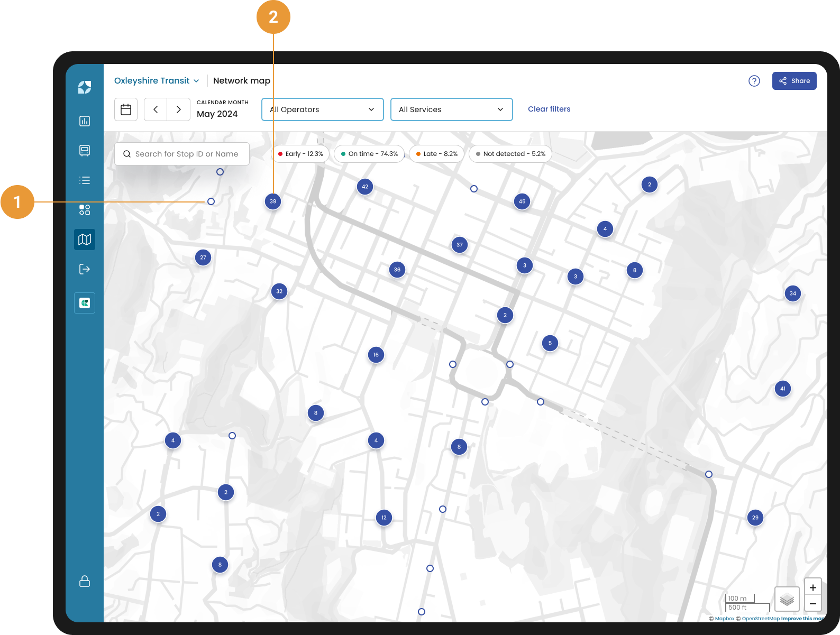The height and width of the screenshot is (635, 840).
Task: Select the stop cluster labeled 16
Action: point(376,355)
